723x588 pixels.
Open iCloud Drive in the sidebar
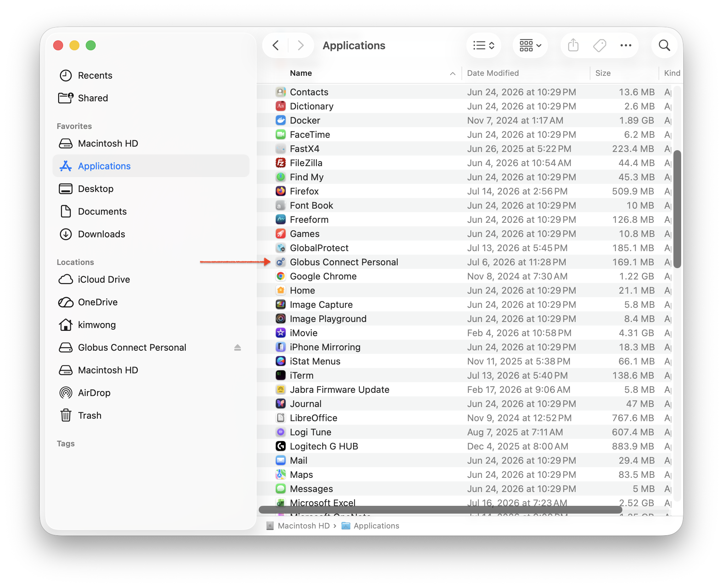tap(151, 279)
